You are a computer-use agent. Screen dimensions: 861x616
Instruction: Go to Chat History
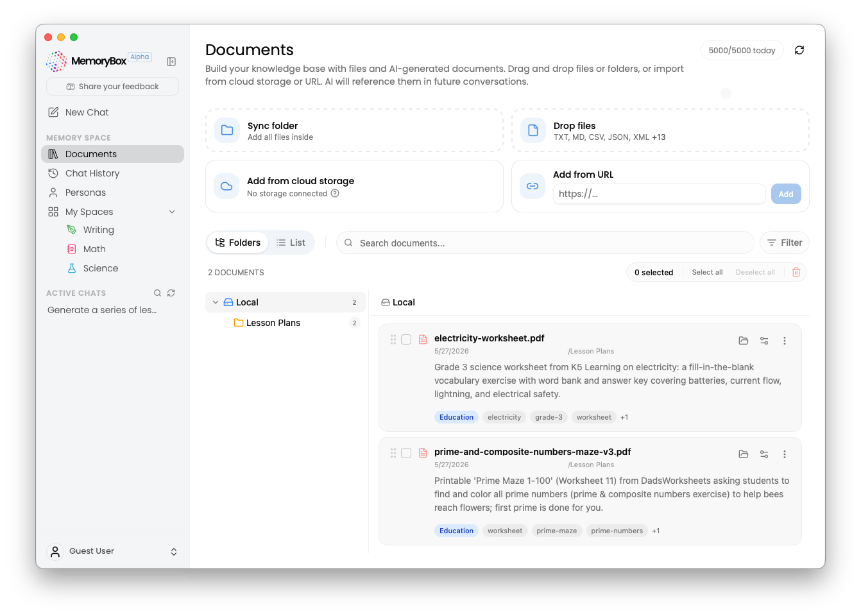[92, 173]
